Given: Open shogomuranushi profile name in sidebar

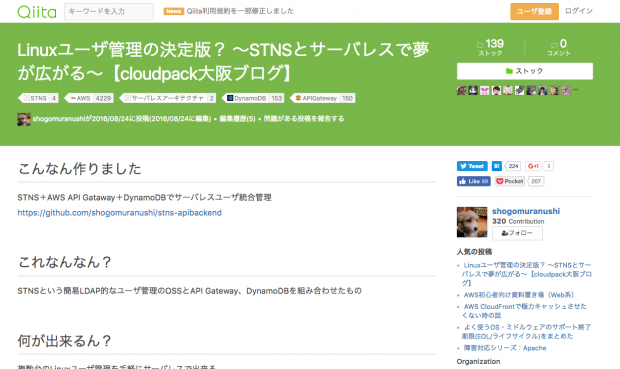Looking at the screenshot, I should 526,211.
